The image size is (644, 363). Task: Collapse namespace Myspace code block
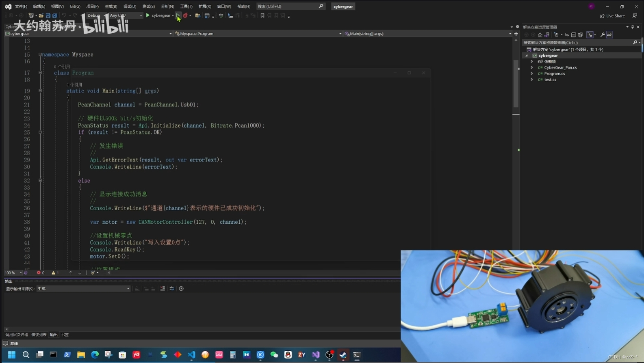coord(40,54)
